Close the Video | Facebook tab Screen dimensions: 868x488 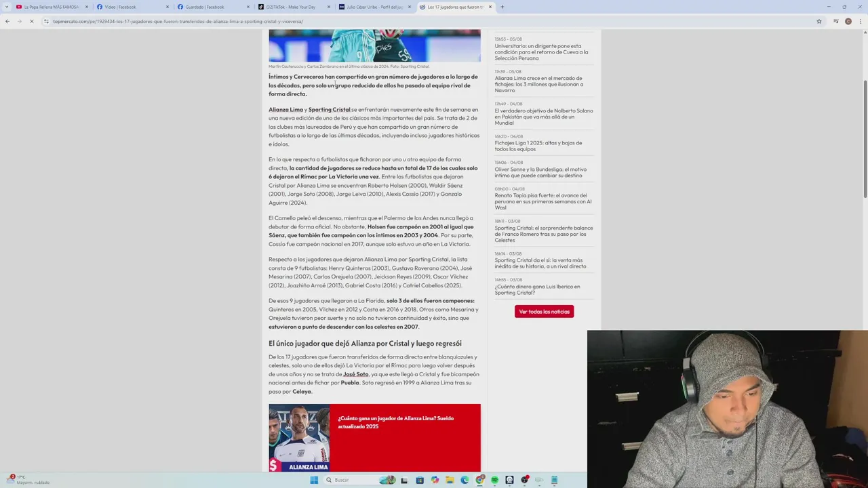[x=167, y=7]
